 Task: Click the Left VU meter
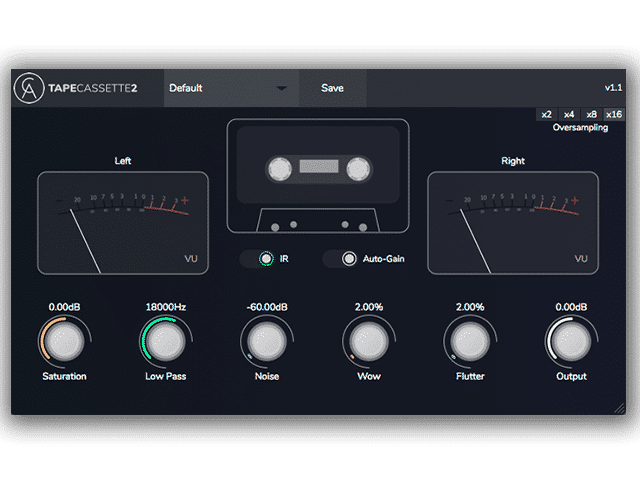[x=123, y=223]
